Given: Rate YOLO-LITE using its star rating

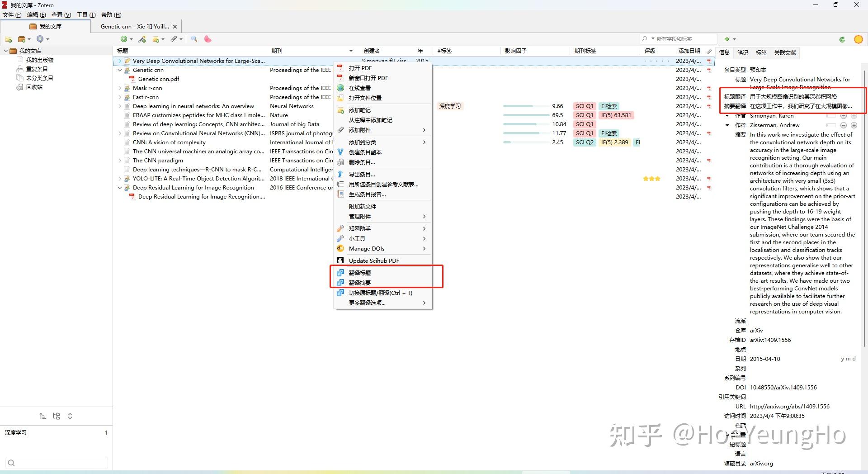Looking at the screenshot, I should click(x=651, y=179).
